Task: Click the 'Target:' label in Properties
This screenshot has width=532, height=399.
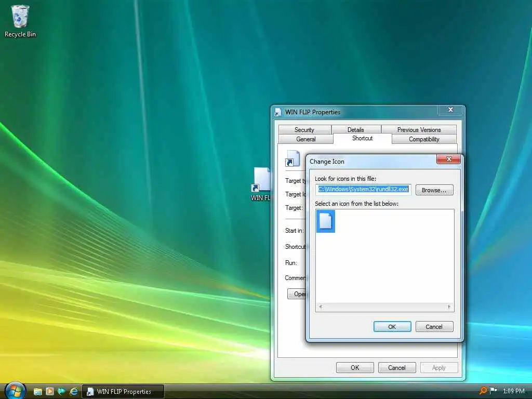Action: 294,208
